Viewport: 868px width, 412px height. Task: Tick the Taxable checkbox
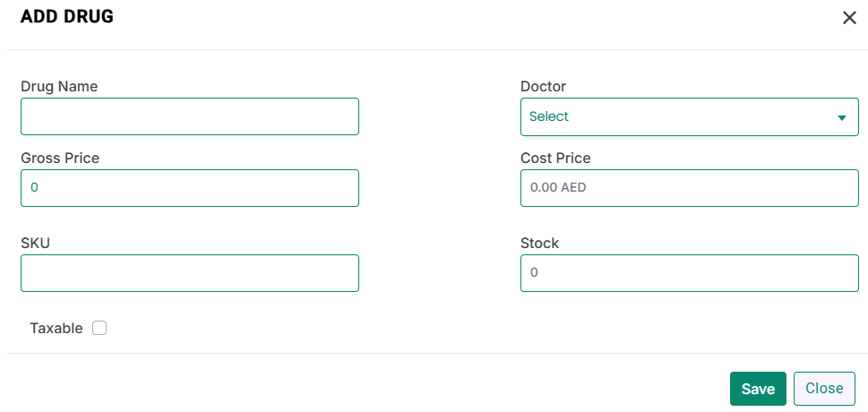coord(99,329)
